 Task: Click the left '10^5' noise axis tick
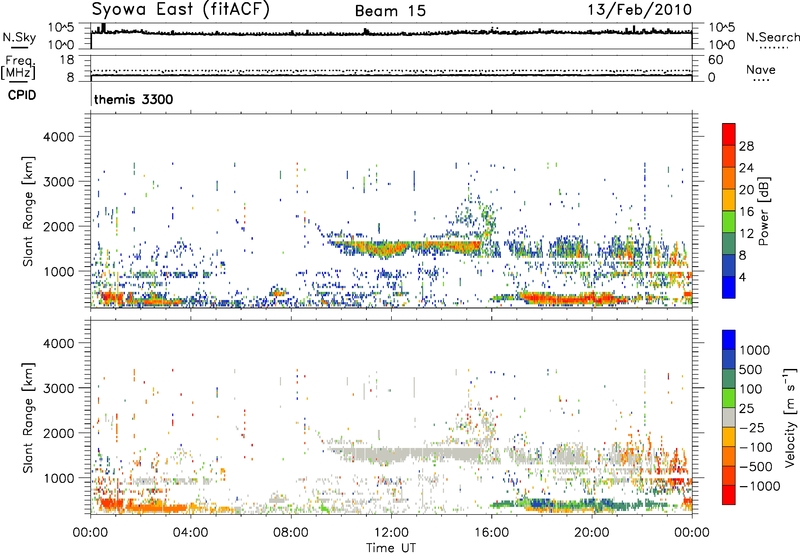(x=61, y=27)
